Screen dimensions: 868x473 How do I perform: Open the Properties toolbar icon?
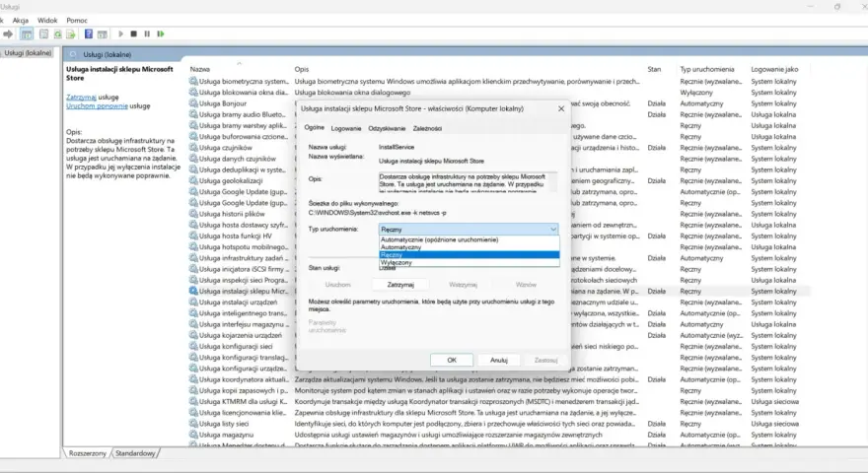point(43,34)
